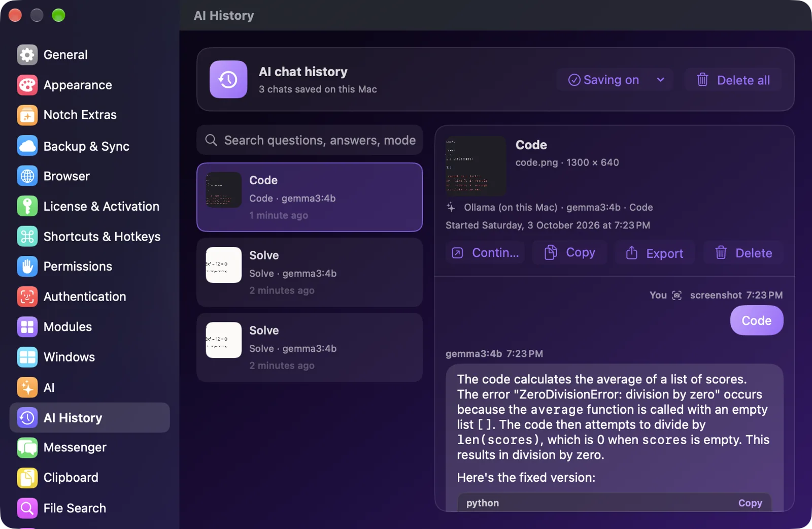Click the Ollama provider sparkle icon
The width and height of the screenshot is (812, 529).
point(451,207)
